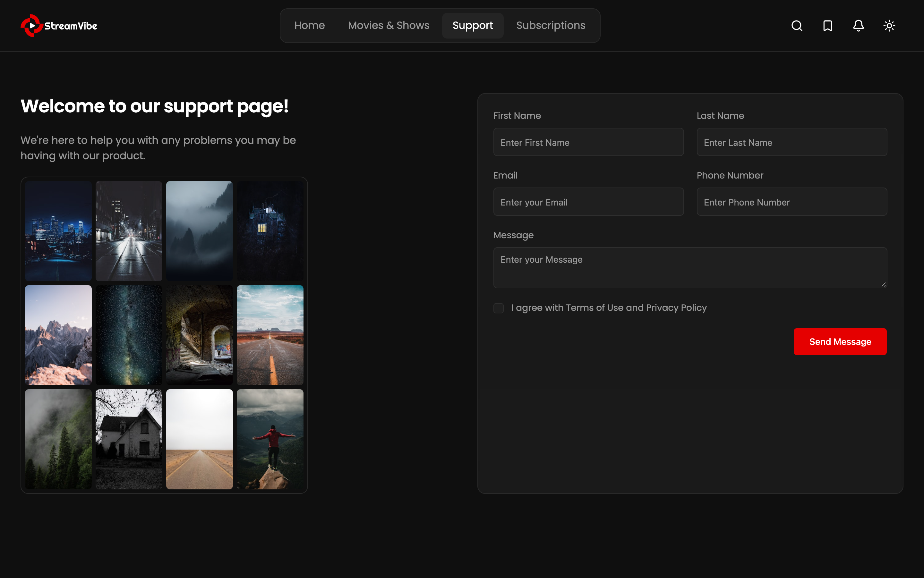
Task: Open the search icon in header
Action: click(x=797, y=26)
